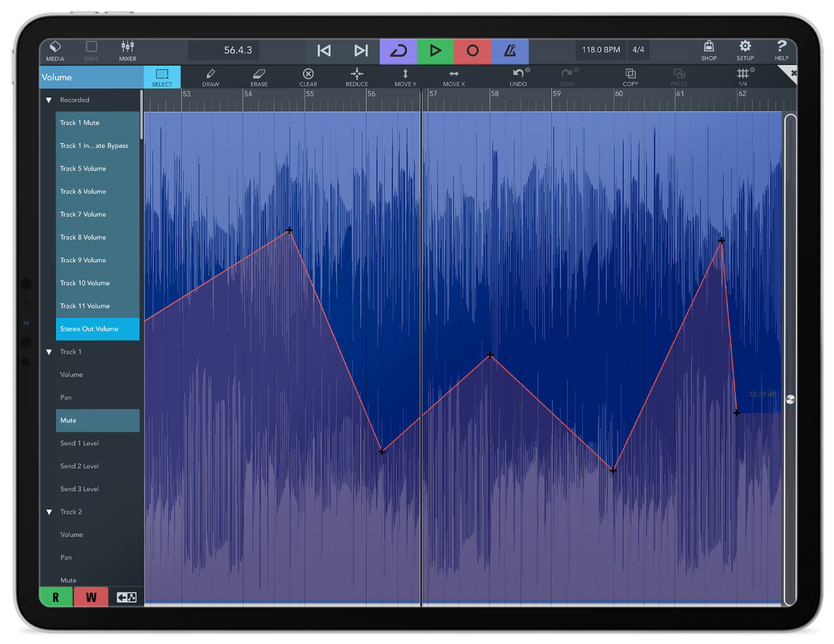The height and width of the screenshot is (644, 834).
Task: Open the Setup menu
Action: click(745, 50)
